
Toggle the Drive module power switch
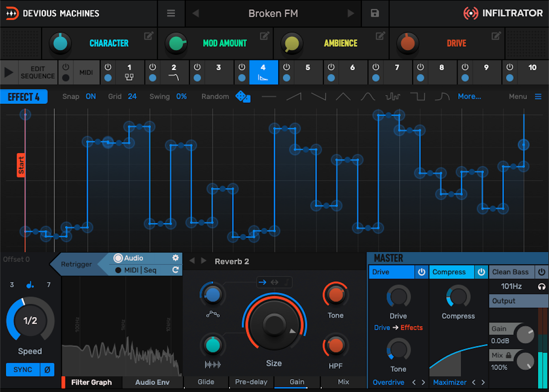click(421, 272)
